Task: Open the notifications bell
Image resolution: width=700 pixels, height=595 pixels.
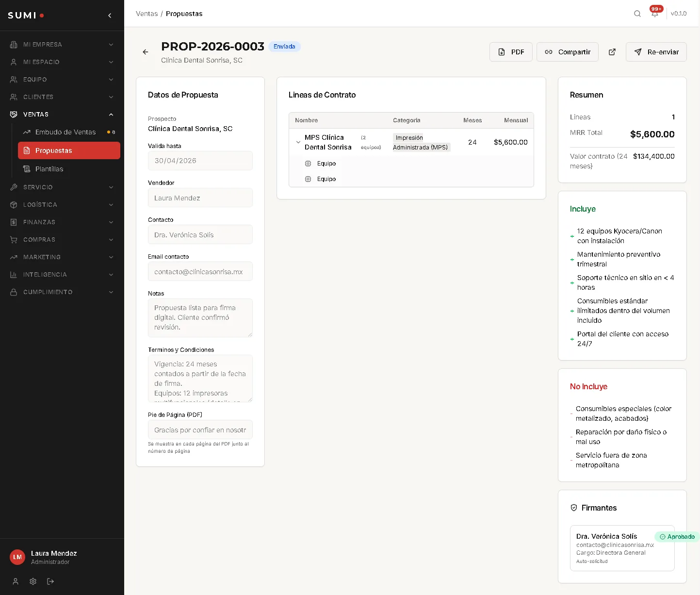Action: [655, 13]
